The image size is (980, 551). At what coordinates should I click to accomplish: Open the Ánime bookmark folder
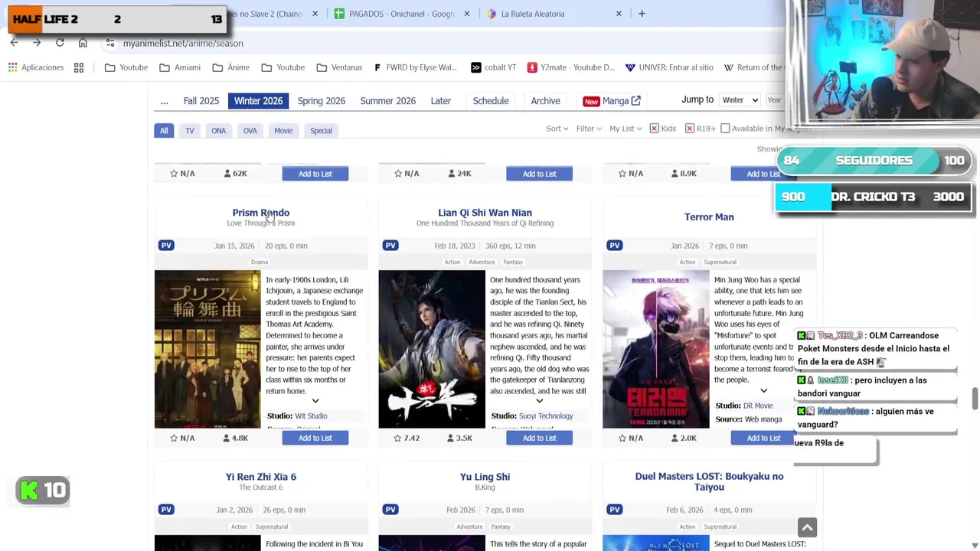tap(231, 67)
